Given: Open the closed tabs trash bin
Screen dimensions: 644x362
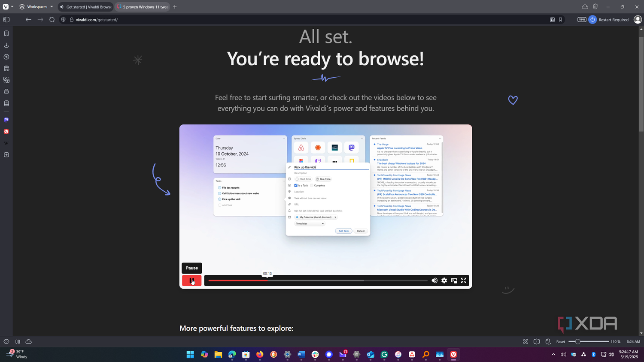Looking at the screenshot, I should tap(595, 6).
